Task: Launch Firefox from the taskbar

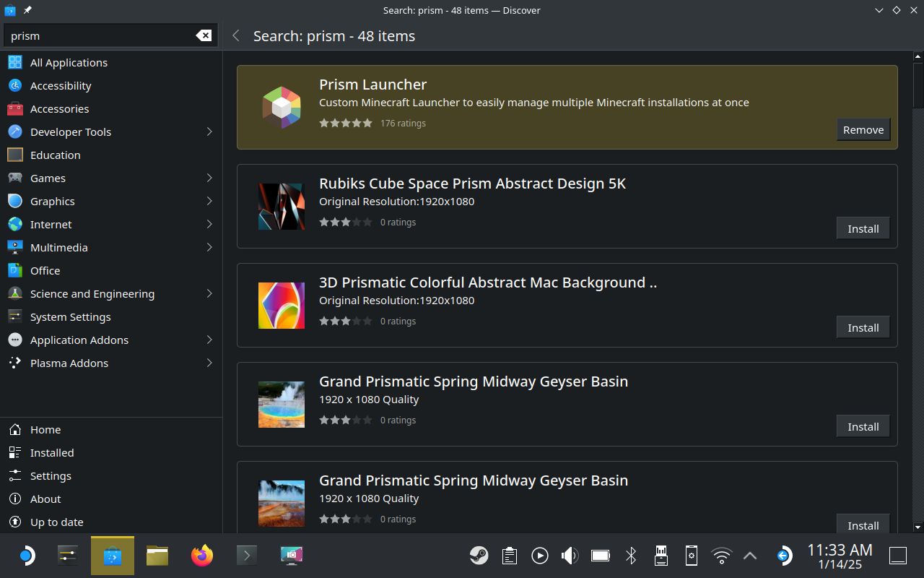Action: (x=202, y=555)
